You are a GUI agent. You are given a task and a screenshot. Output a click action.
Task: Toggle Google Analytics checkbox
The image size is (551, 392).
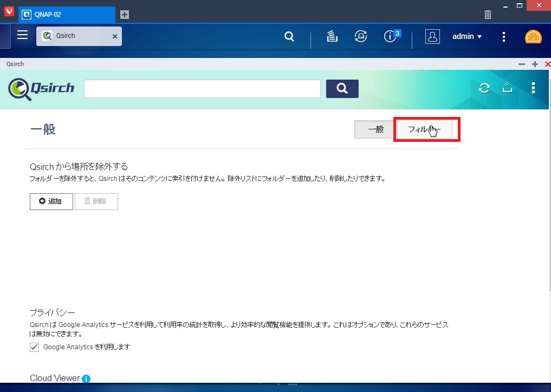tap(34, 347)
